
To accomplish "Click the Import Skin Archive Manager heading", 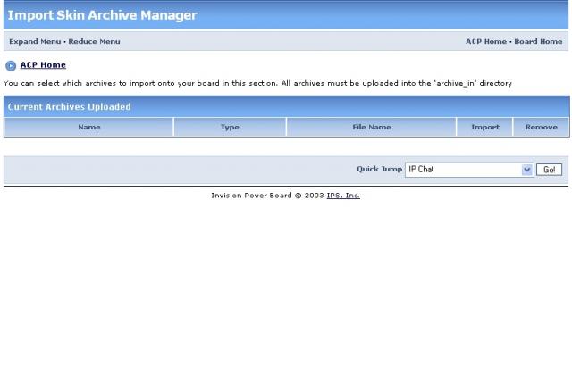I will click(x=102, y=15).
